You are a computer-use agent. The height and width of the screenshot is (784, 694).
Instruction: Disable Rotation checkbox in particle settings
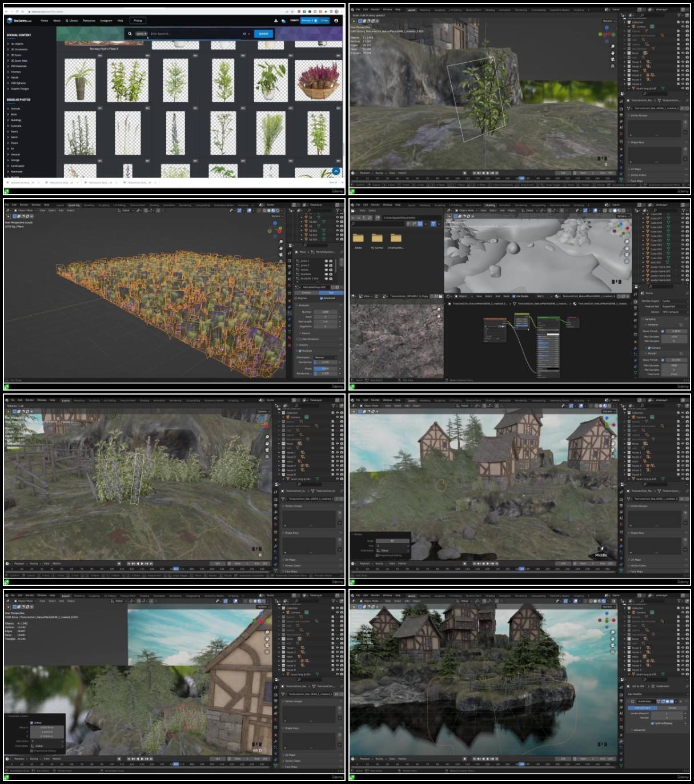(300, 351)
